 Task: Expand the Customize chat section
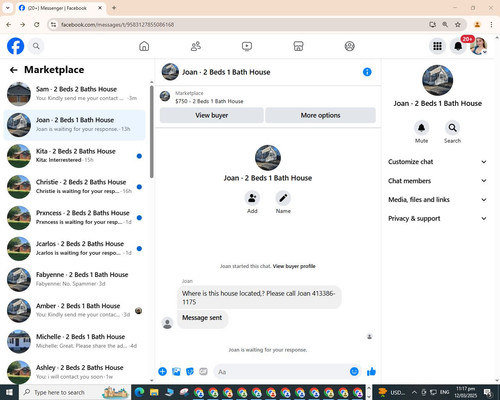pos(437,162)
